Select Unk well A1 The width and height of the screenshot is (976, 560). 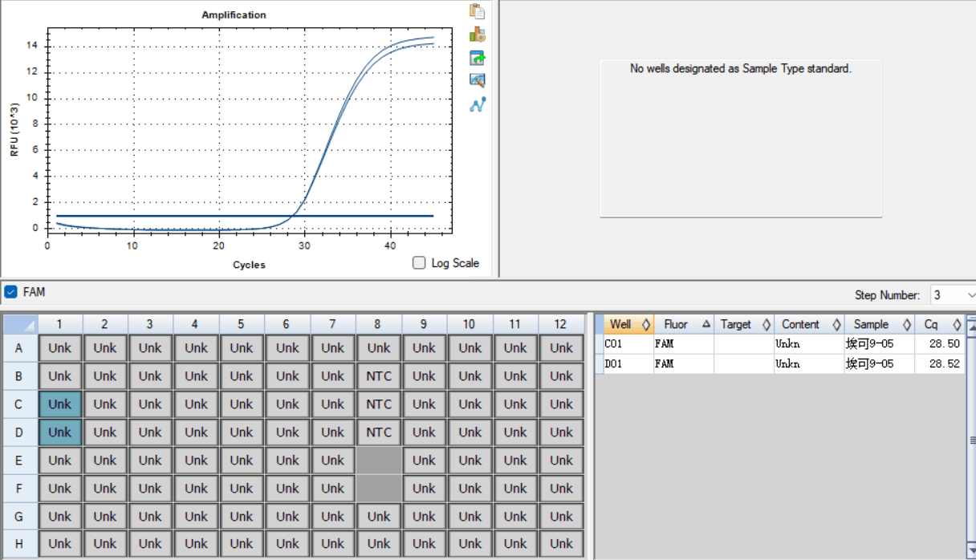[59, 348]
